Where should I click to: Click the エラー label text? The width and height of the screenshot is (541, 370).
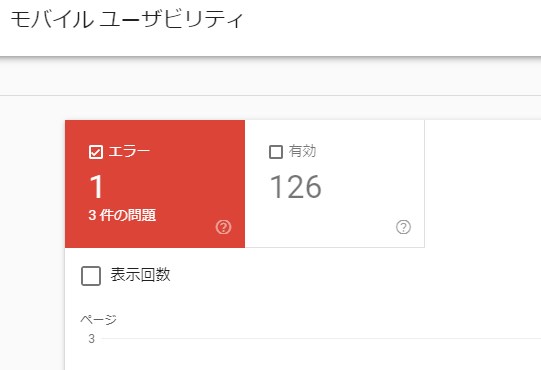(129, 152)
